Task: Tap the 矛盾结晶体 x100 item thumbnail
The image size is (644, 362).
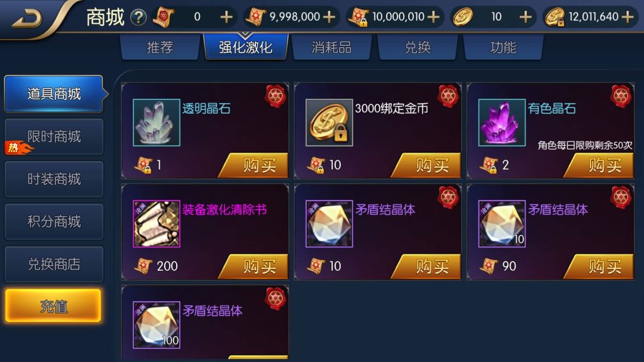Action: pos(157,325)
